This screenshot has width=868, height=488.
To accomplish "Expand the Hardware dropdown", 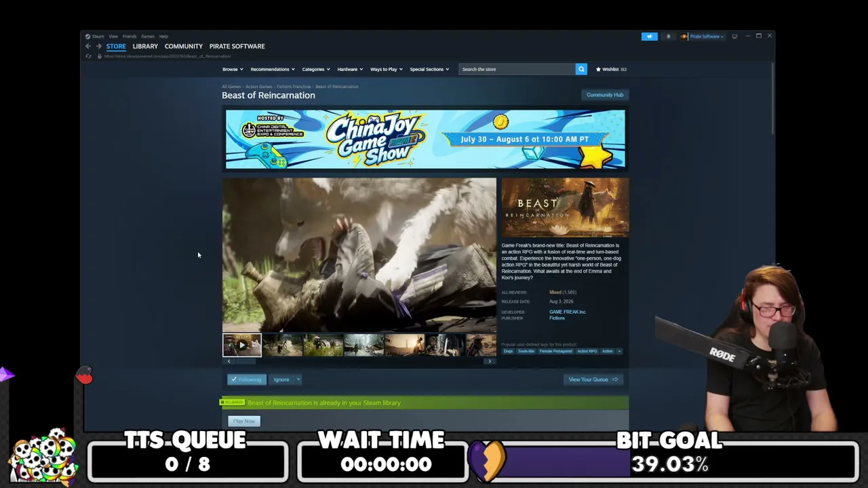I will [x=350, y=69].
